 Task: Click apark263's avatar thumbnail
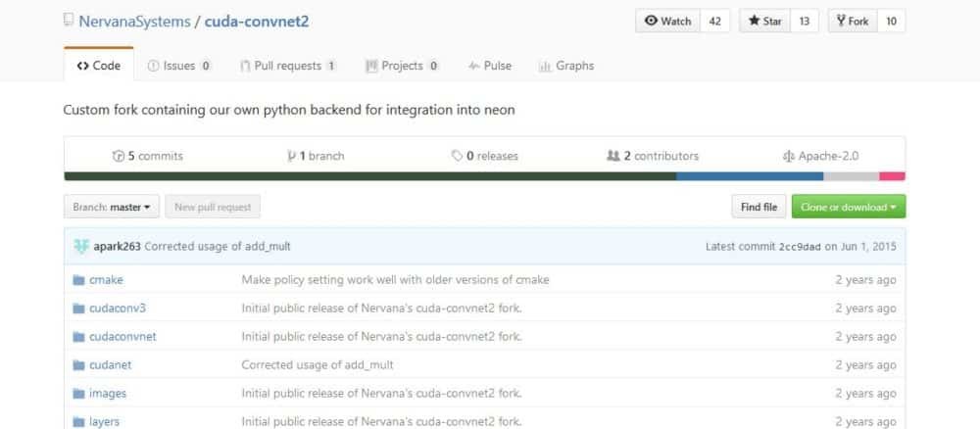tap(80, 246)
